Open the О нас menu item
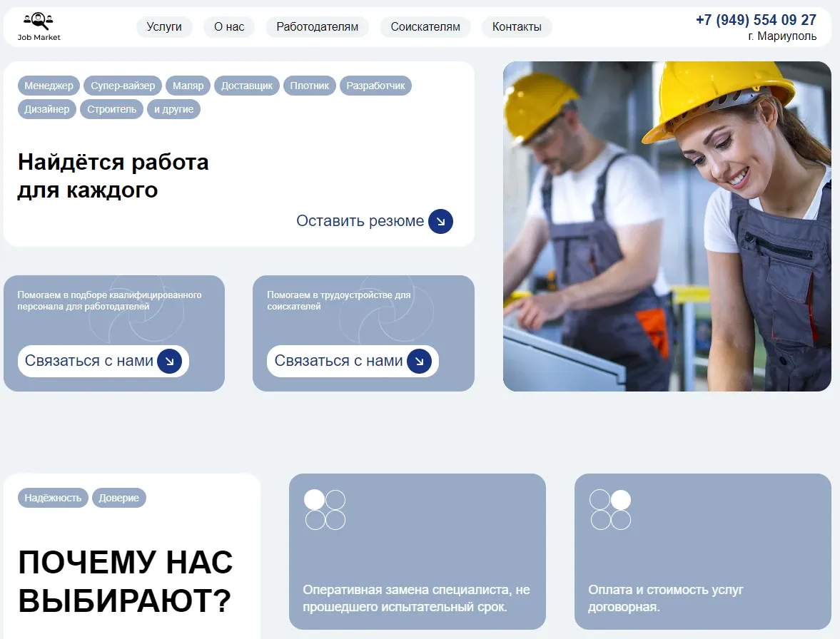Viewport: 840px width, 639px height. pyautogui.click(x=229, y=27)
